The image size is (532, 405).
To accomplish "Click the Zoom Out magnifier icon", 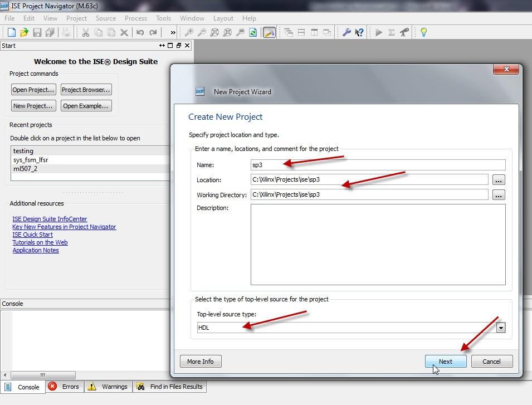I will click(202, 32).
